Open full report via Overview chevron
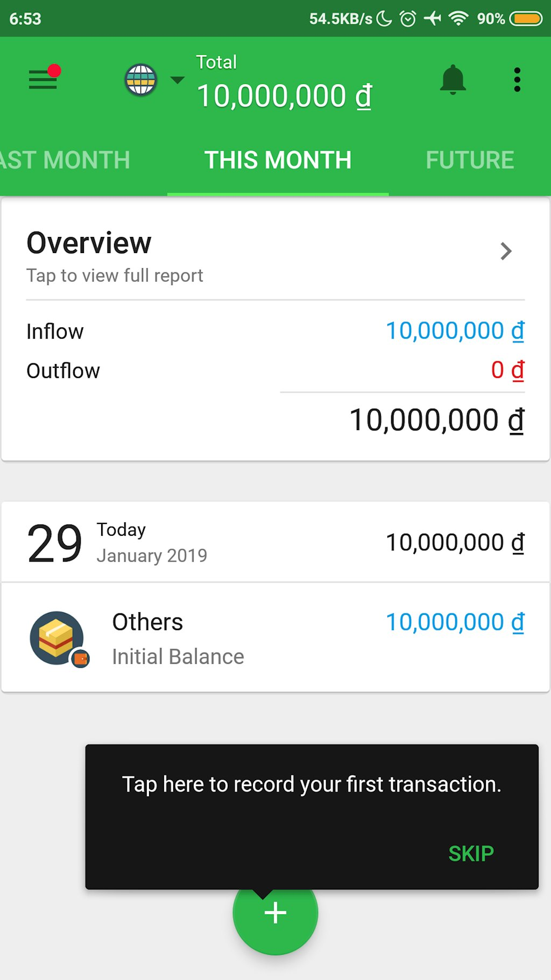The height and width of the screenshot is (980, 551). coord(506,251)
